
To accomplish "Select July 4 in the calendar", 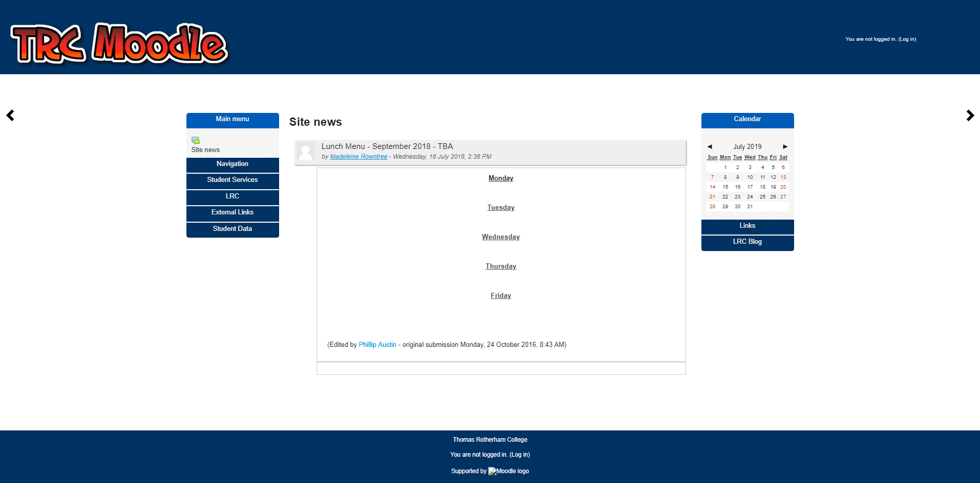I will tap(763, 168).
